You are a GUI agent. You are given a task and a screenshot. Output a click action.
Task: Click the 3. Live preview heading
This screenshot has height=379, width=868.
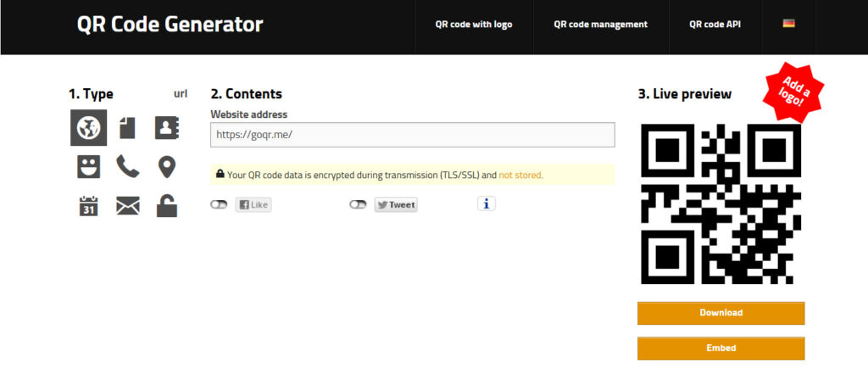coord(685,94)
